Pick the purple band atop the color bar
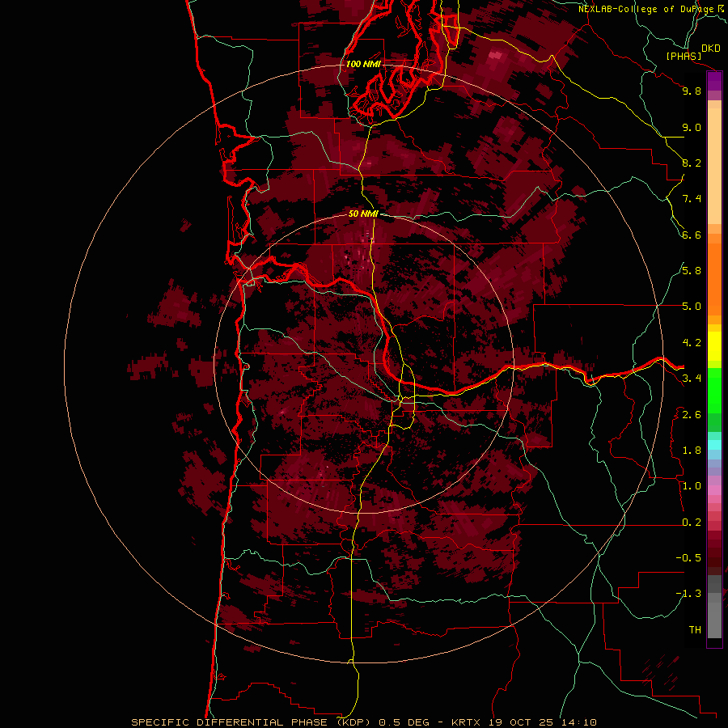 pos(714,82)
